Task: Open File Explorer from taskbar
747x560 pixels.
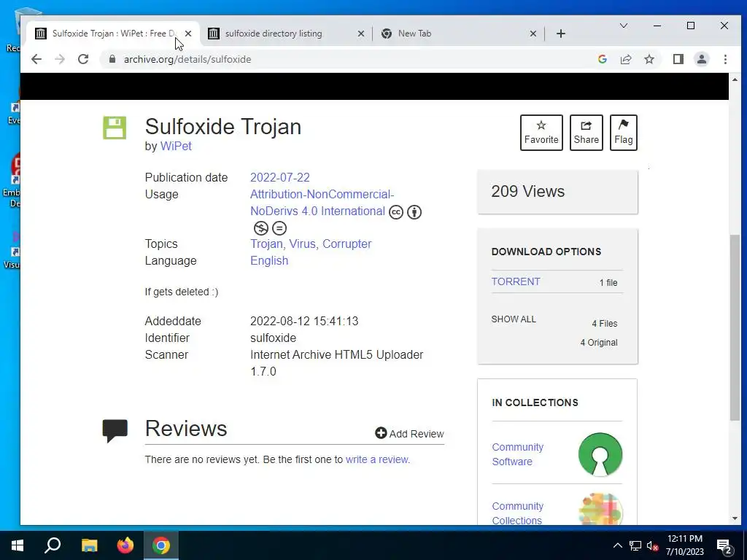Action: 89,545
